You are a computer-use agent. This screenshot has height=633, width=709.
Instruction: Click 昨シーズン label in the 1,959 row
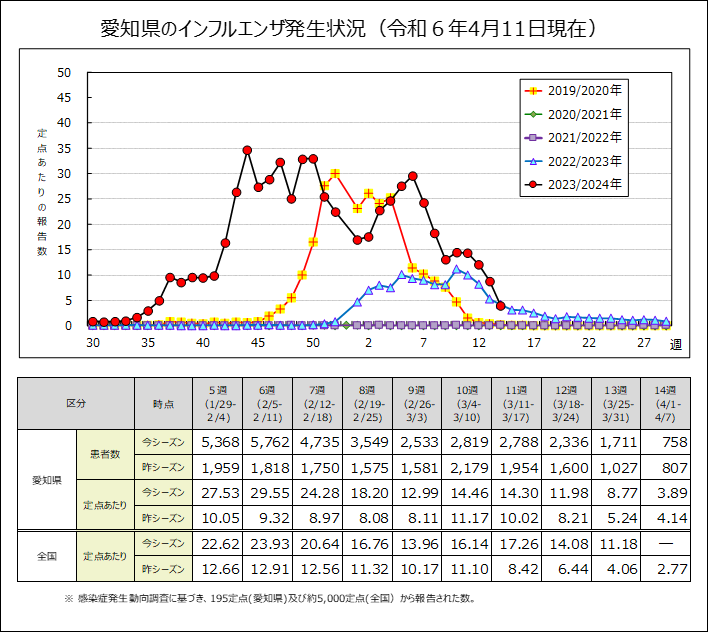click(x=163, y=467)
